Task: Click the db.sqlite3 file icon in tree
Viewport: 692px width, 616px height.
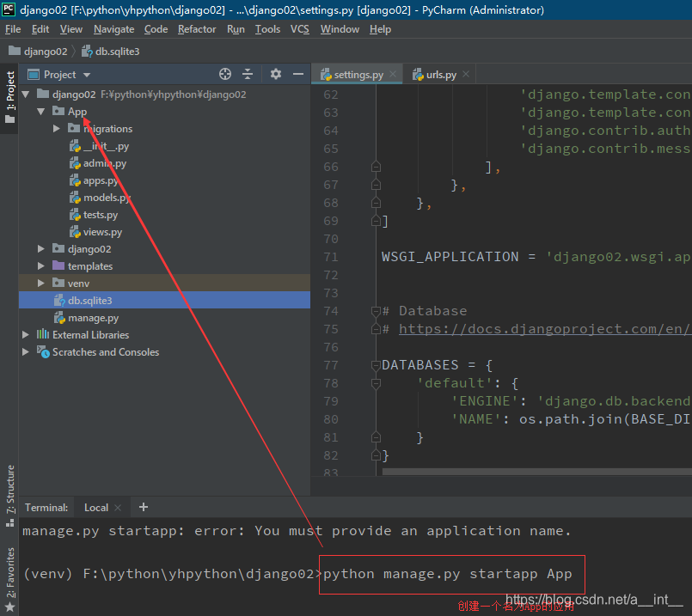Action: 59,301
